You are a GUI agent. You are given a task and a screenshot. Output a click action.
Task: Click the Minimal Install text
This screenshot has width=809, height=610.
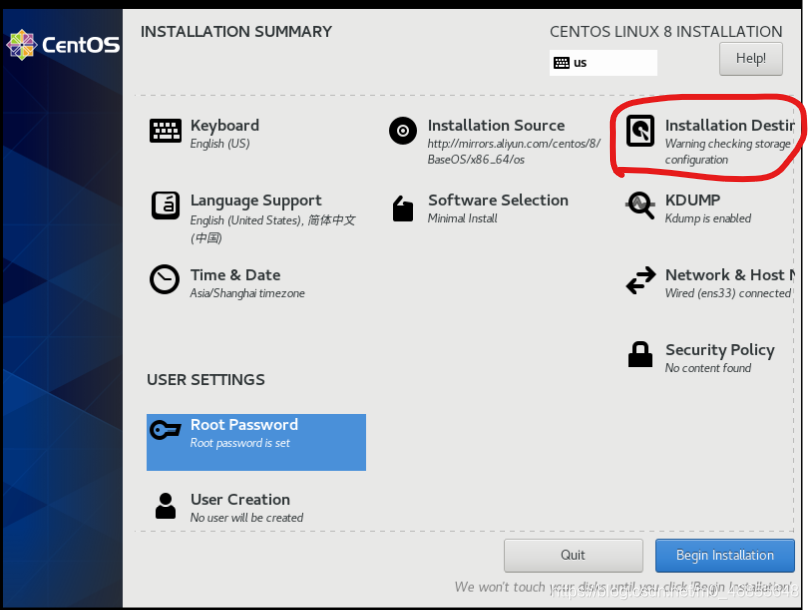[x=462, y=218]
